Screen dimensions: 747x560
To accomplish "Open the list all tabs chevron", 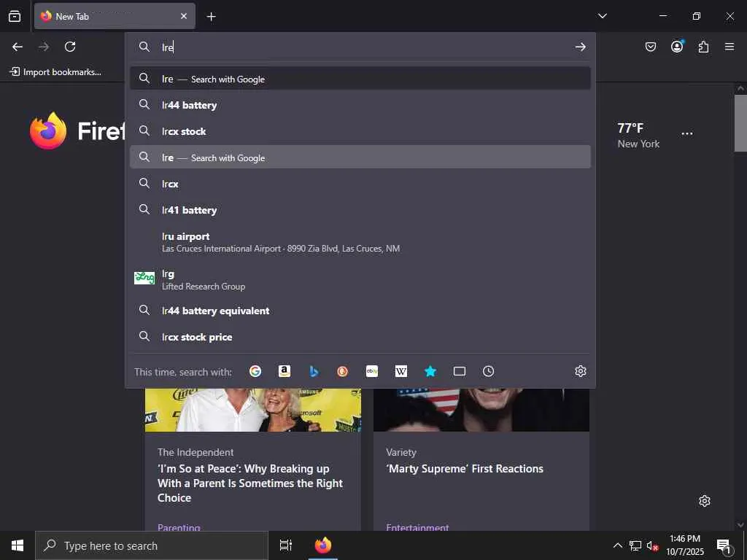I will point(602,16).
